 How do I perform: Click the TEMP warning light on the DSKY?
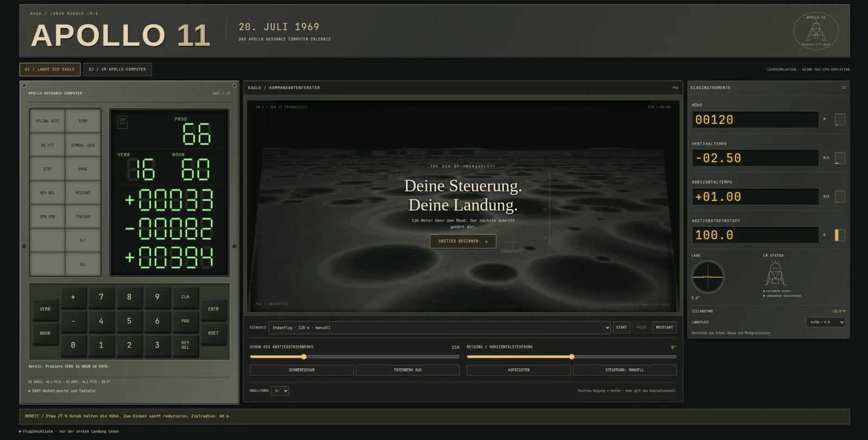click(83, 121)
